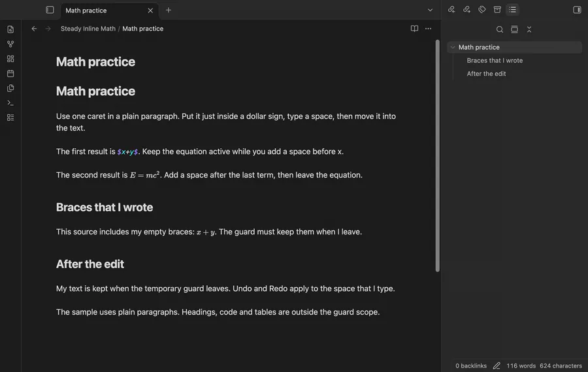This screenshot has height=372, width=588.
Task: Open the outgoing links pane icon
Action: 466,10
